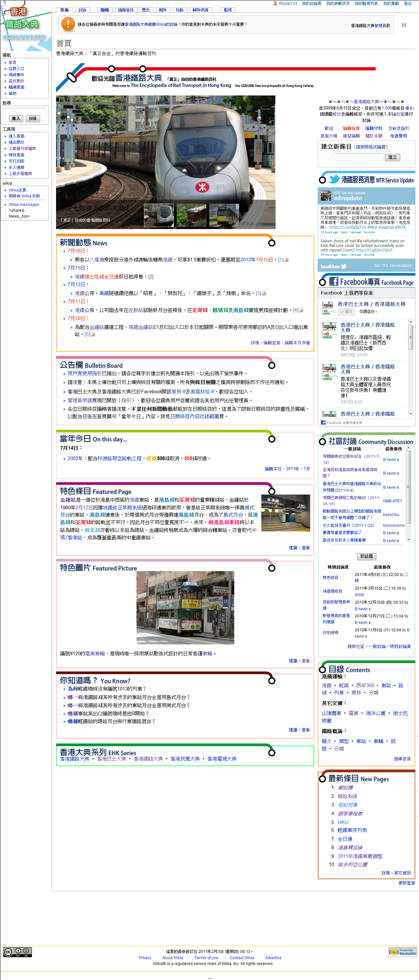This screenshot has width=419, height=980.
Task: Click the Creative Commons BY-SA badge
Action: [x=18, y=951]
